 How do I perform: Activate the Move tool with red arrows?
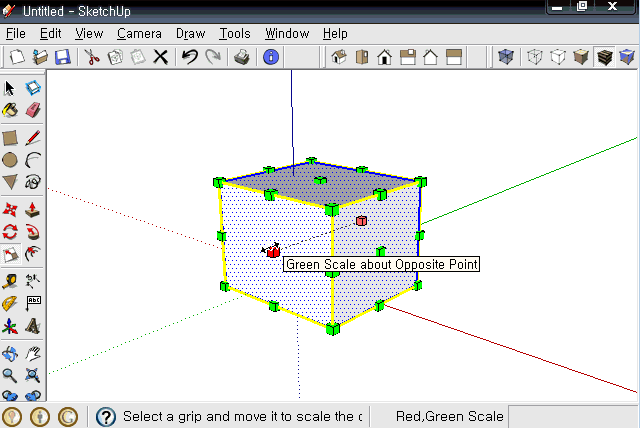[x=10, y=210]
